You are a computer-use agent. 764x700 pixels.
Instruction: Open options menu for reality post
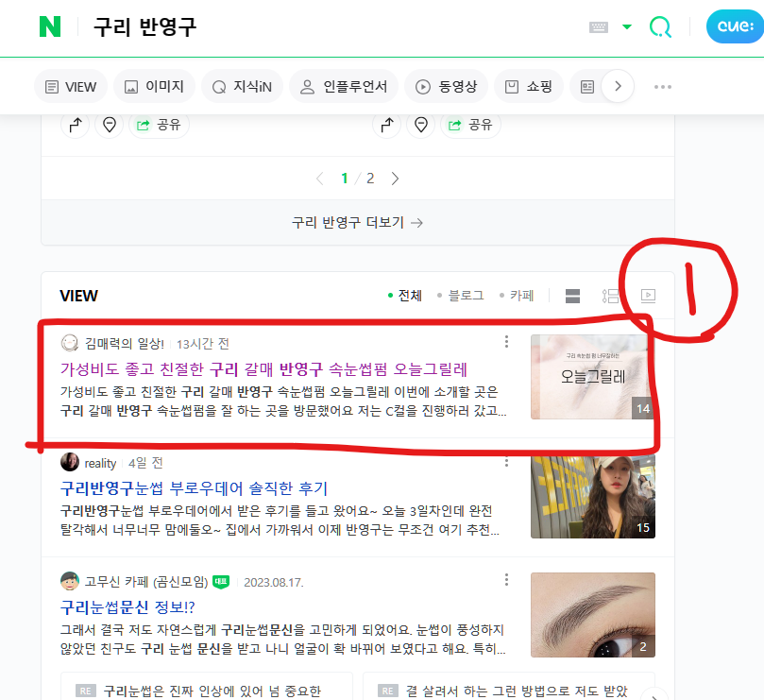coord(507,462)
